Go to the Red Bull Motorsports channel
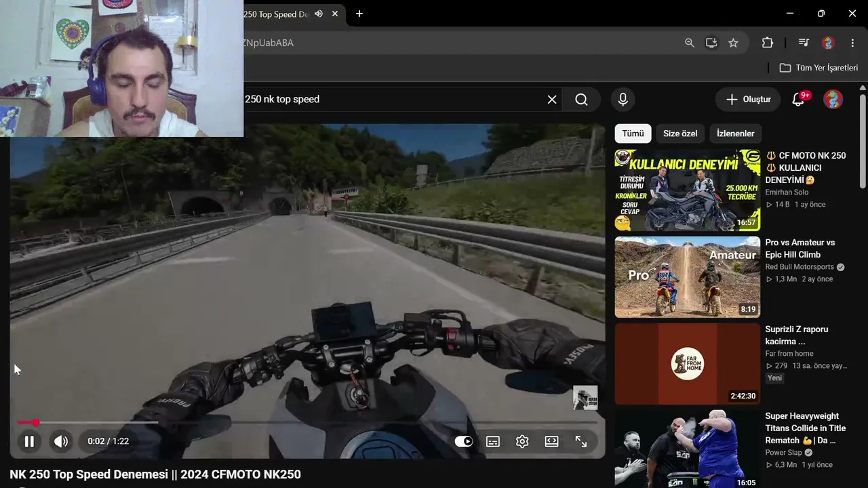Viewport: 868px width, 488px height. point(800,267)
